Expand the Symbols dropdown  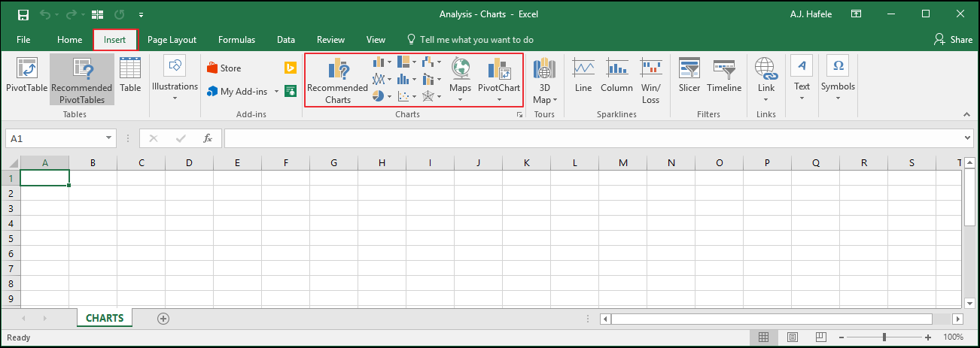(x=838, y=98)
